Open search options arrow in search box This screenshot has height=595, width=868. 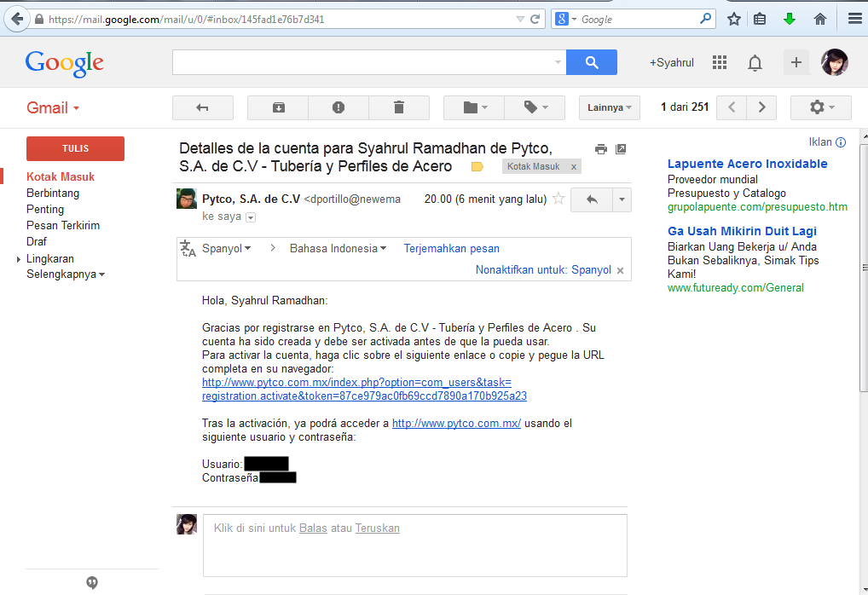point(558,62)
